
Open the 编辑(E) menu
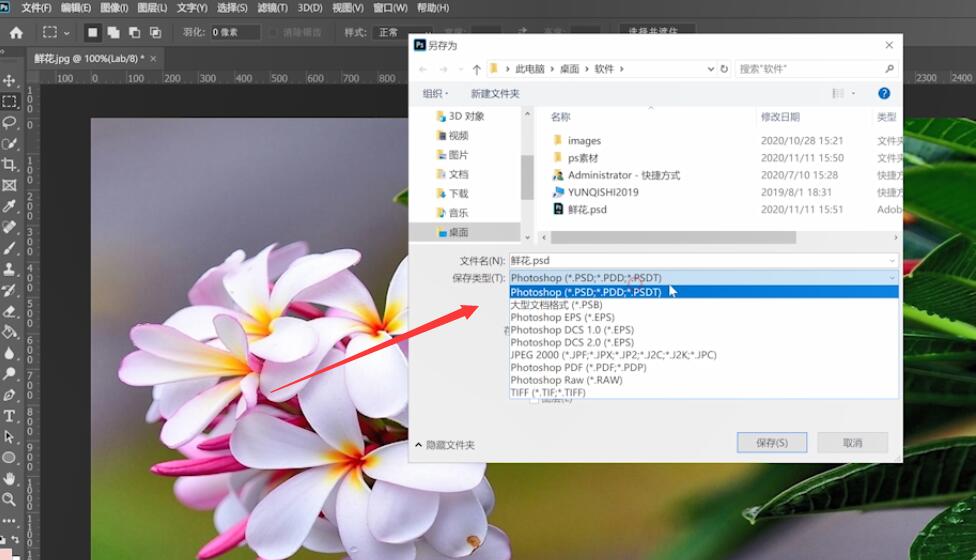[x=75, y=7]
